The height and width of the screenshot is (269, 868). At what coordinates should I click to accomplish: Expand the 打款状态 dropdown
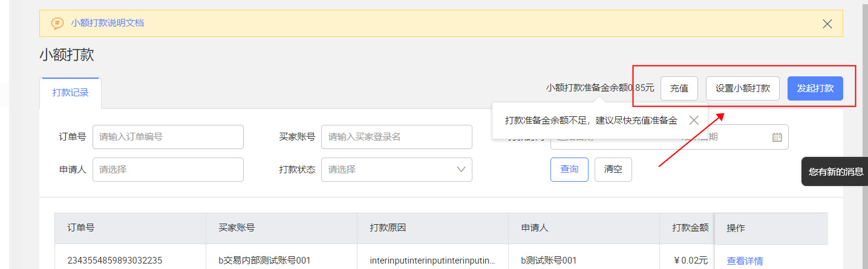tap(396, 170)
